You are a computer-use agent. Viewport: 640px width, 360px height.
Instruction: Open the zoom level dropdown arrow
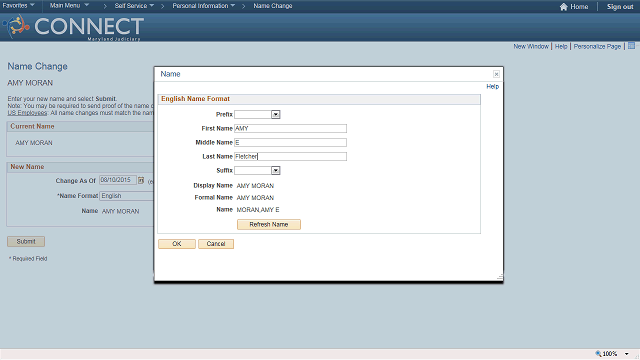(x=627, y=354)
